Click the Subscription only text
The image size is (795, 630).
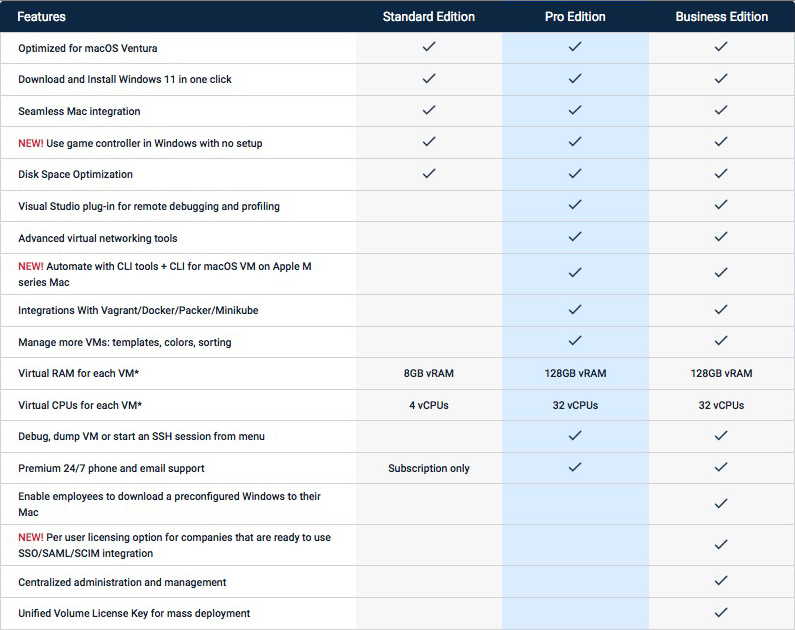point(429,468)
